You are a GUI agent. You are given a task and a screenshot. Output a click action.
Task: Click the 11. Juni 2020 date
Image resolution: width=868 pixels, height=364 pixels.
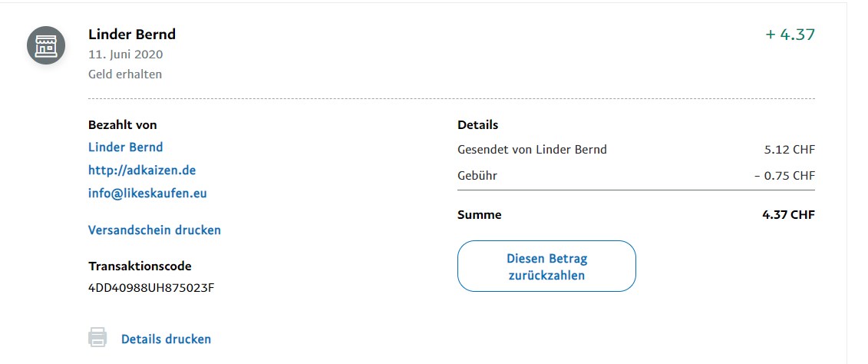point(126,55)
